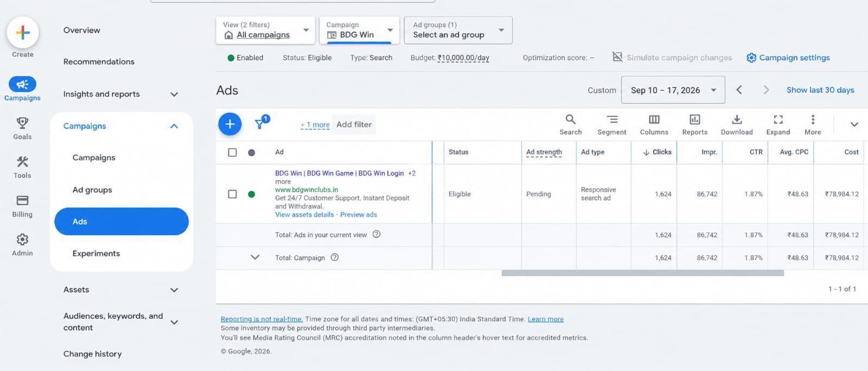This screenshot has height=371, width=868.
Task: Click the horizontal table scrollbar
Action: [x=642, y=273]
